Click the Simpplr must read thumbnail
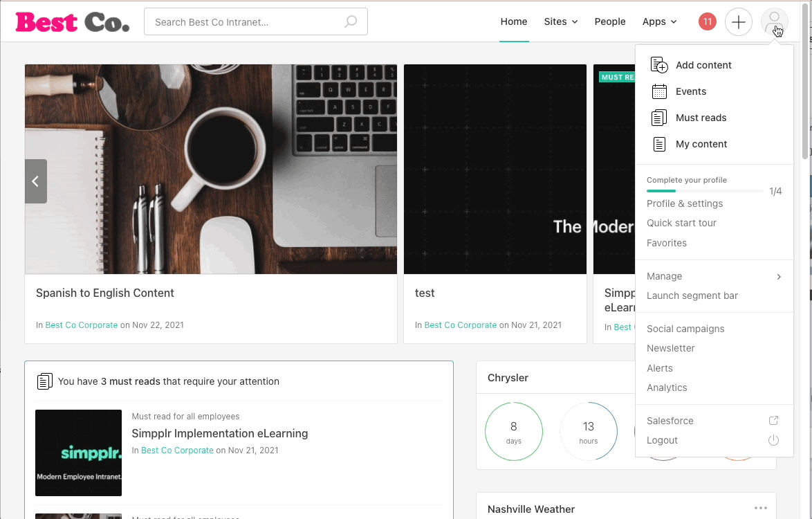 (x=79, y=453)
